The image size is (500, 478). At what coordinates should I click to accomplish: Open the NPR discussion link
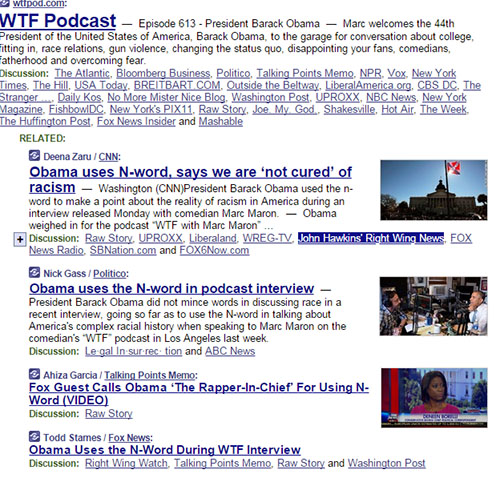point(370,73)
